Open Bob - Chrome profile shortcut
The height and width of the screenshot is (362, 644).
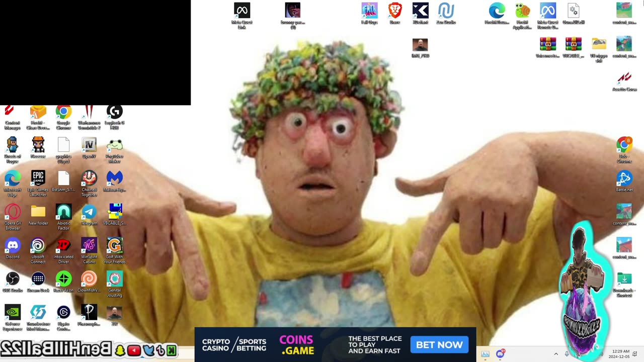coord(624,150)
